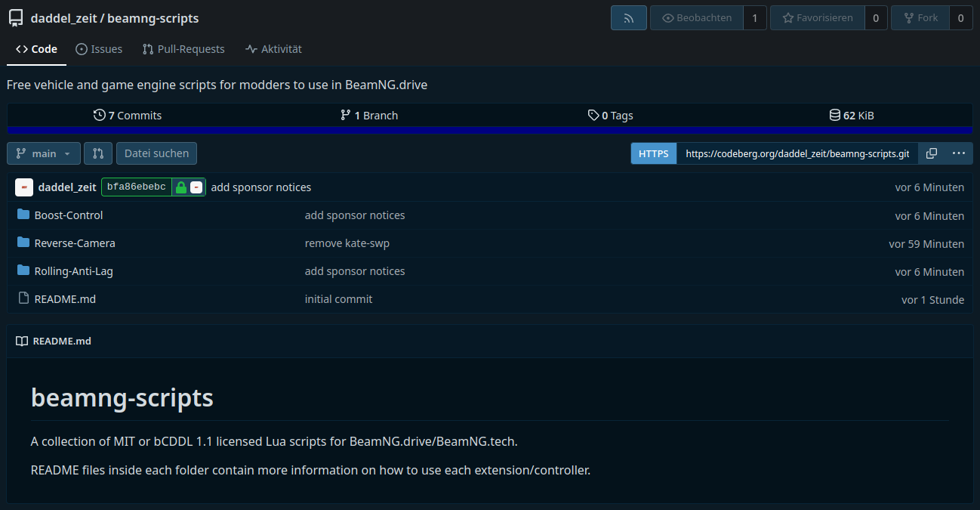View the 0 Tags list
980x510 pixels.
pyautogui.click(x=610, y=116)
